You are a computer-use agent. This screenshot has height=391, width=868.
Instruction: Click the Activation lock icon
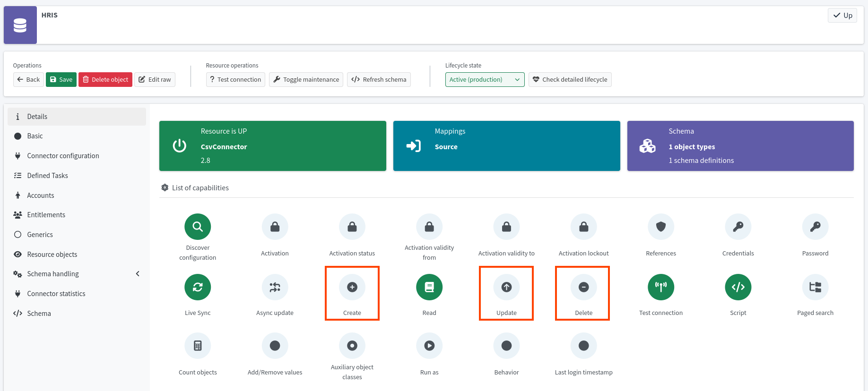pos(275,227)
